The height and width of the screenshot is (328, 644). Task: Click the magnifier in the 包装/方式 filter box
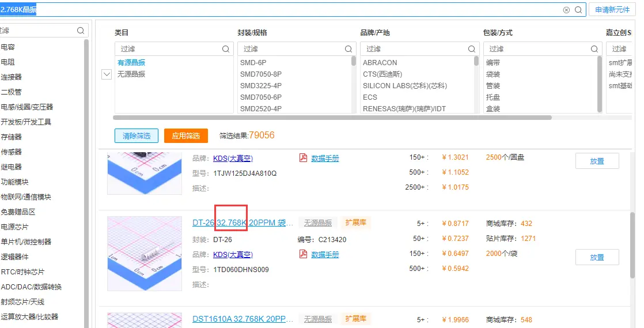594,49
